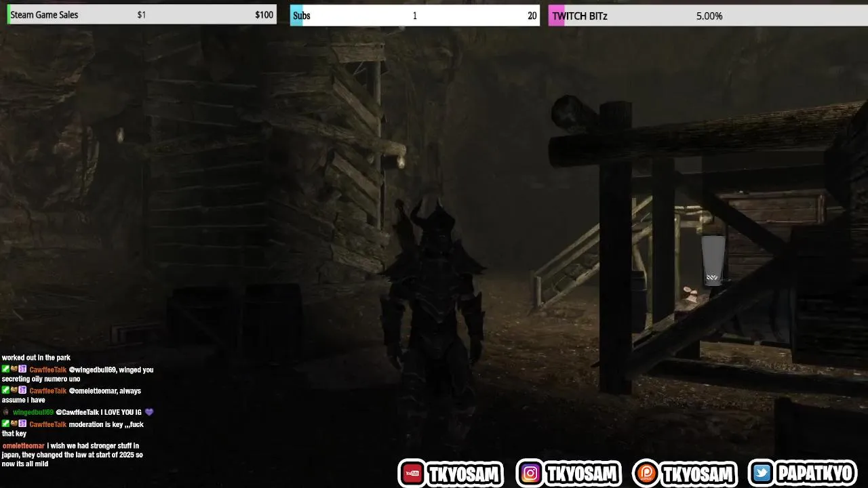Click the YouTube icon beside TKYOSAM
This screenshot has height=488, width=868.
[412, 474]
